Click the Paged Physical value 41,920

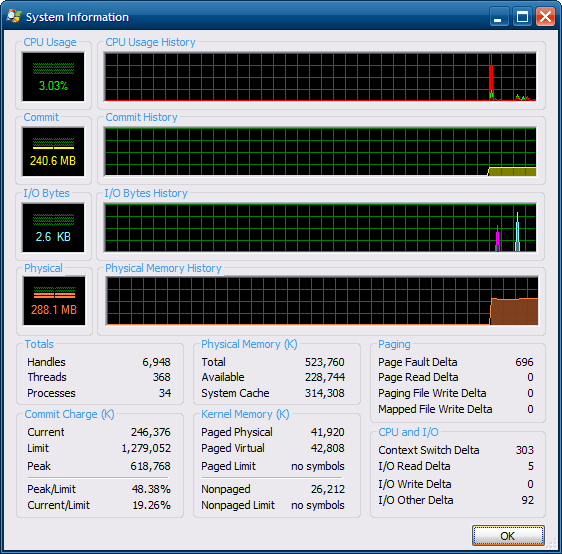328,432
